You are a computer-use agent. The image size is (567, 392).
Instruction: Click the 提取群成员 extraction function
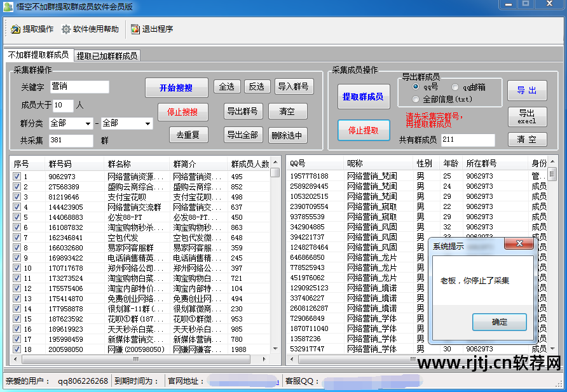click(364, 97)
